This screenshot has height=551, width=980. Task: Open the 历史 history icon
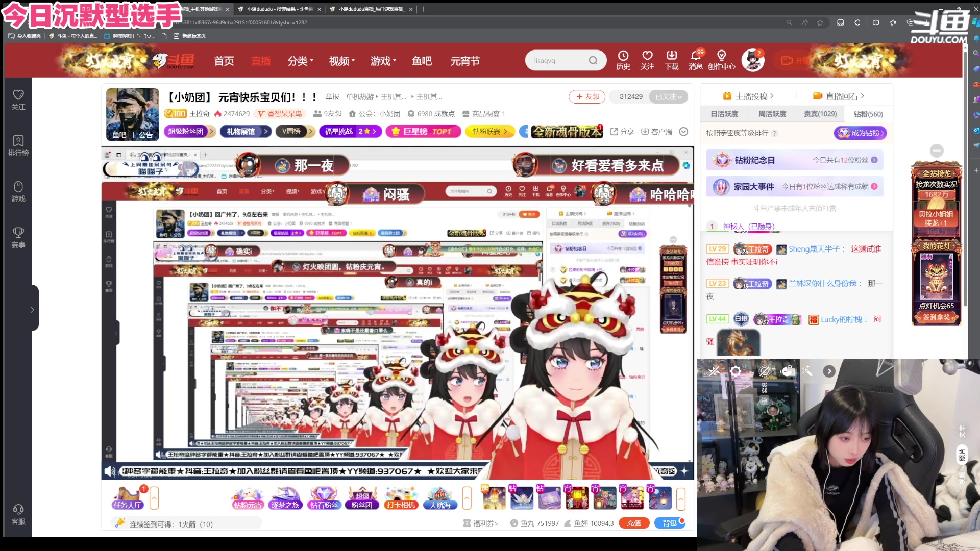click(623, 60)
